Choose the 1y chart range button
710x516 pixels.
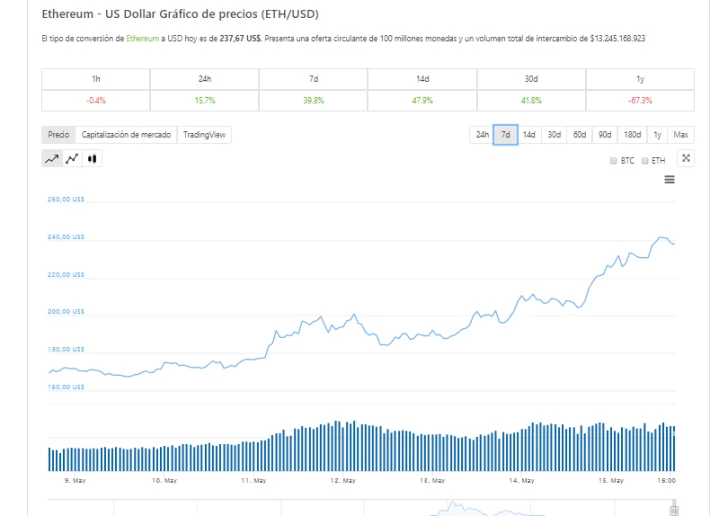[x=657, y=135]
